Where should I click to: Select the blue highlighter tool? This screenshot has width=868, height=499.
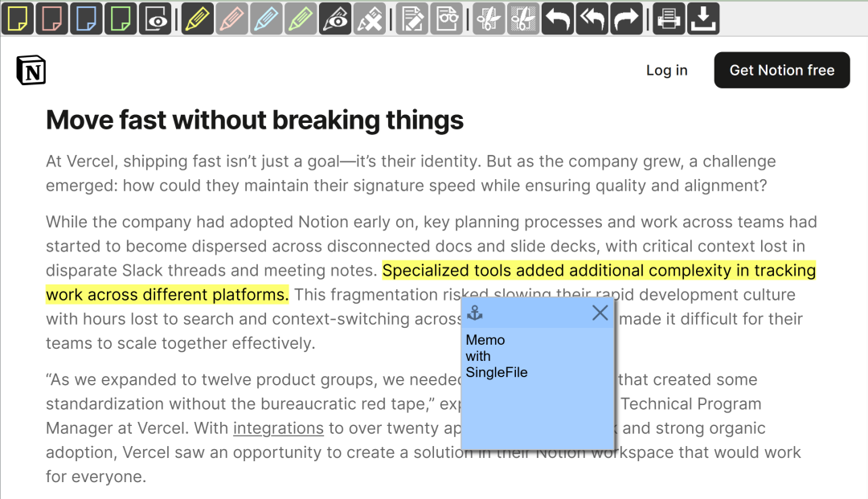tap(266, 18)
